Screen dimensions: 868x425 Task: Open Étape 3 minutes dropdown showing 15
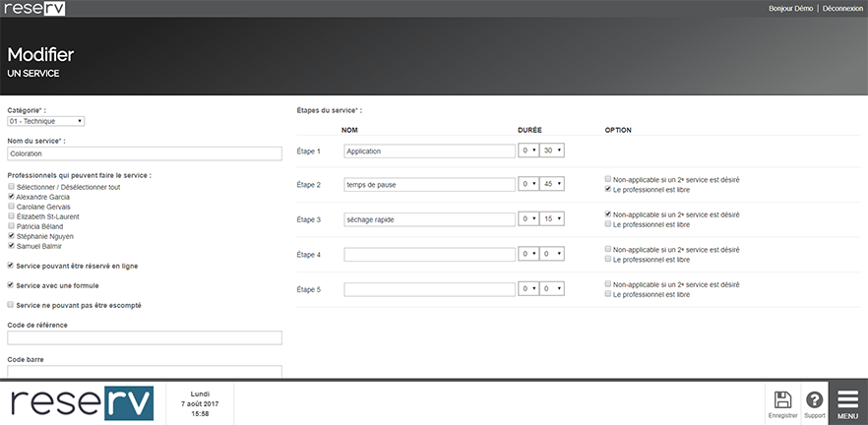pos(552,219)
